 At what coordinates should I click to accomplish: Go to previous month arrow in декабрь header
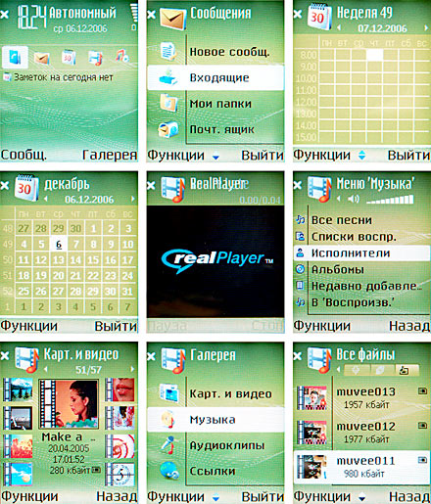[46, 199]
